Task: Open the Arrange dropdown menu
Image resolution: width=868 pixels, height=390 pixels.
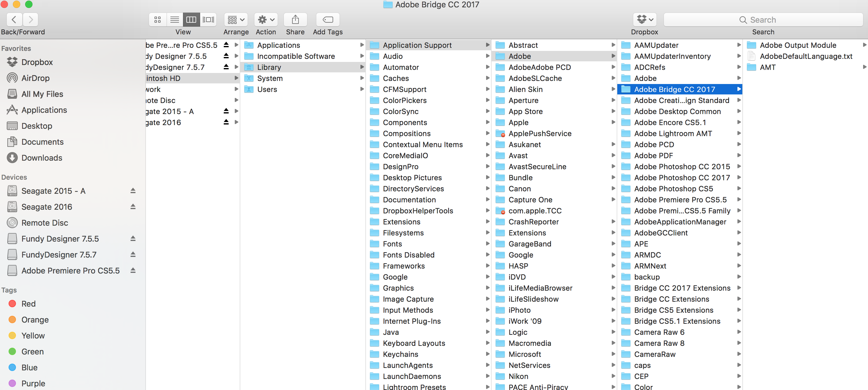Action: point(235,20)
